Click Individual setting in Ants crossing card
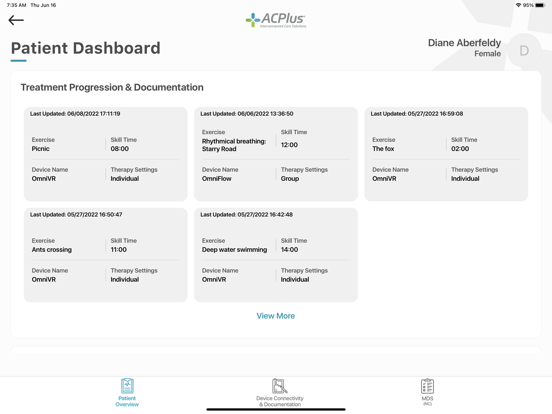Image resolution: width=552 pixels, height=414 pixels. 125,280
